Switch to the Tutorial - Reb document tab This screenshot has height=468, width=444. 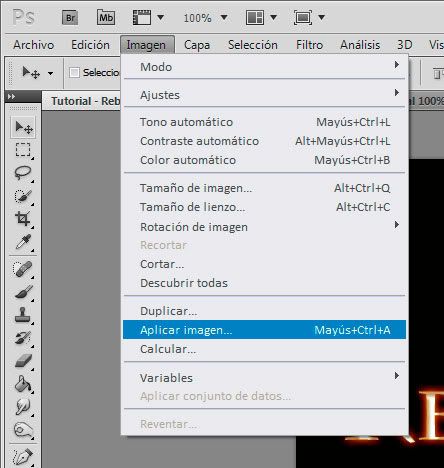tap(85, 101)
